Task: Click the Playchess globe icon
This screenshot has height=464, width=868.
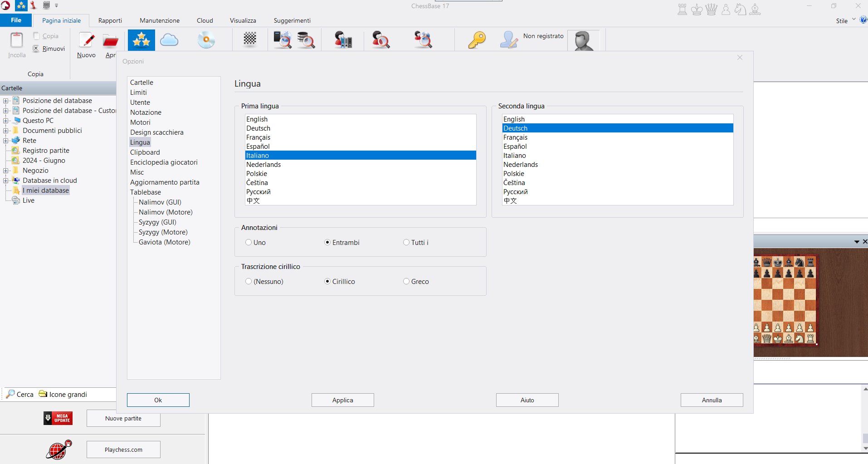Action: click(x=59, y=449)
